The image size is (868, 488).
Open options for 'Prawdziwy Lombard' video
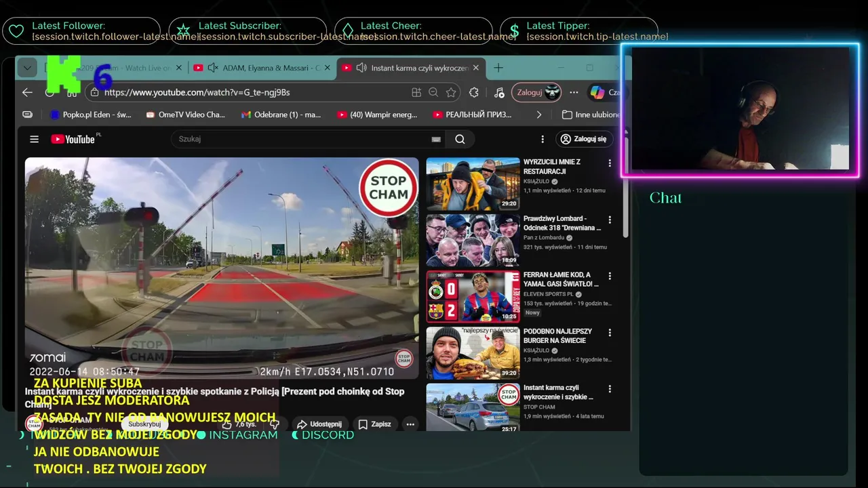(x=610, y=220)
